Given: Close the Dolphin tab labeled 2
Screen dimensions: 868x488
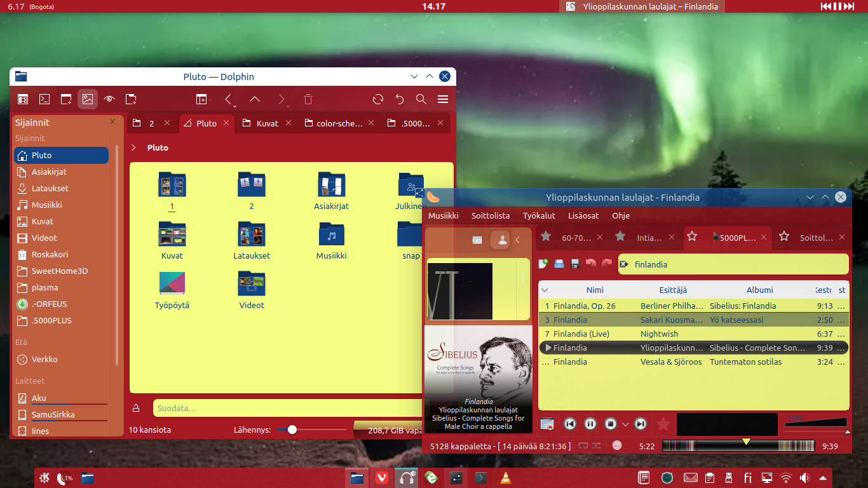Looking at the screenshot, I should 167,123.
